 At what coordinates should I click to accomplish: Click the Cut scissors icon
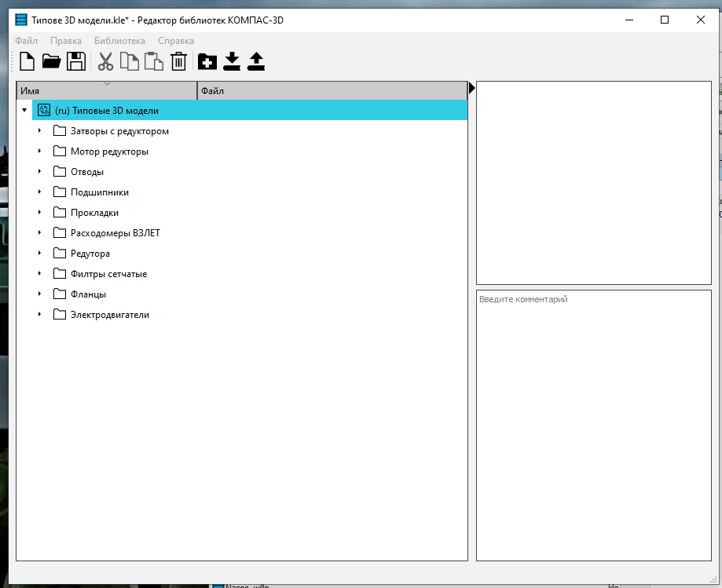click(x=105, y=61)
